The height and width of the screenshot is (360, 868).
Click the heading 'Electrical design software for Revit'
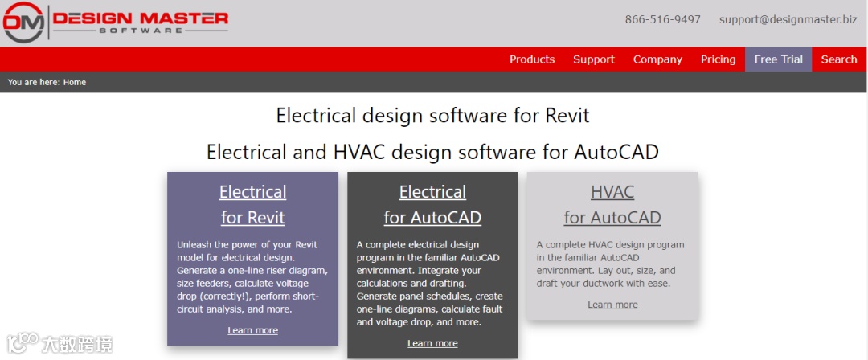[x=433, y=116]
